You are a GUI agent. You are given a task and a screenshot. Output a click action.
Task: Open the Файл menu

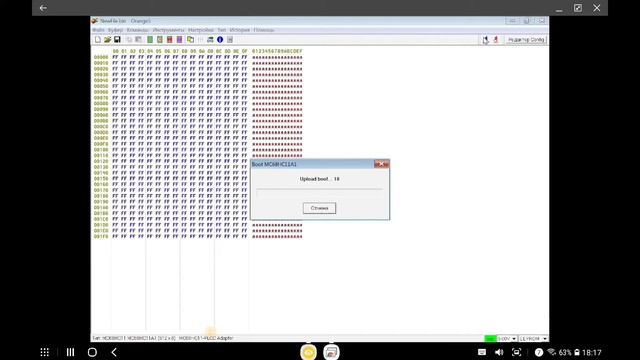coord(98,30)
